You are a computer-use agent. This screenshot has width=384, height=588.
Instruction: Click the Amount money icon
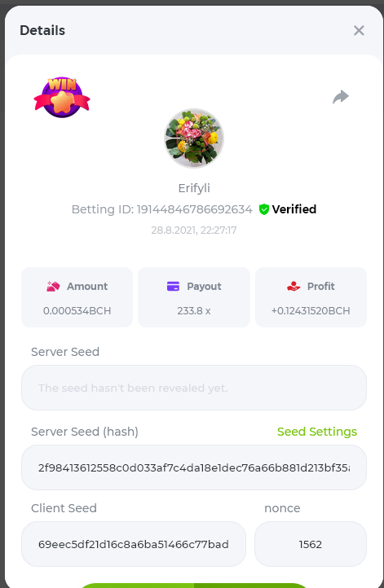(x=53, y=287)
